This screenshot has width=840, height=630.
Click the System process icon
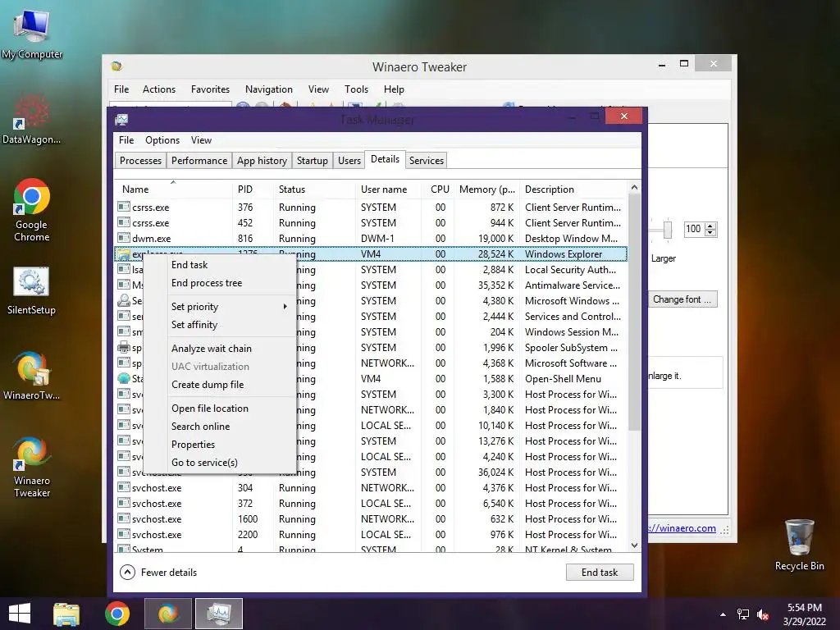[124, 549]
